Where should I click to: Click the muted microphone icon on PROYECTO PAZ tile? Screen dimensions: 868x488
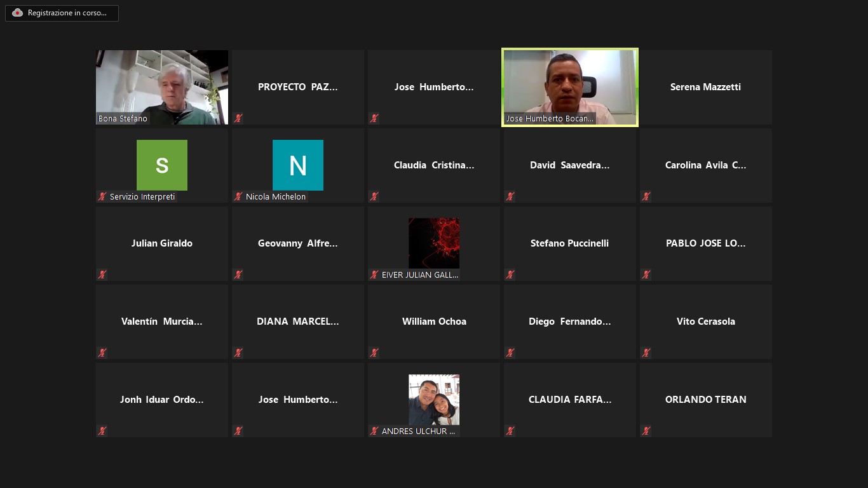pyautogui.click(x=238, y=118)
